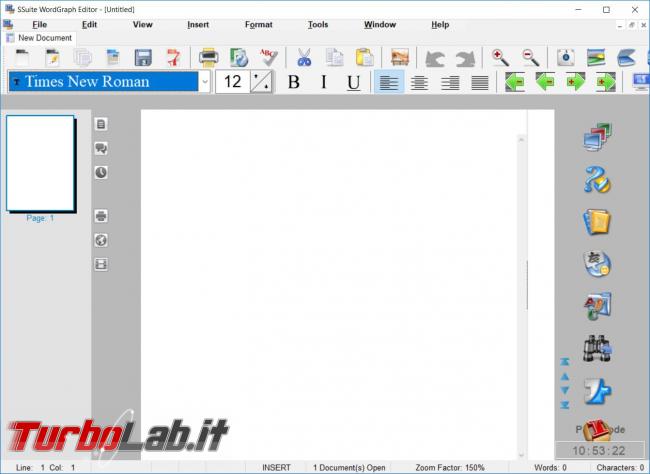This screenshot has width=650, height=474.
Task: Open the Insert menu
Action: [198, 24]
